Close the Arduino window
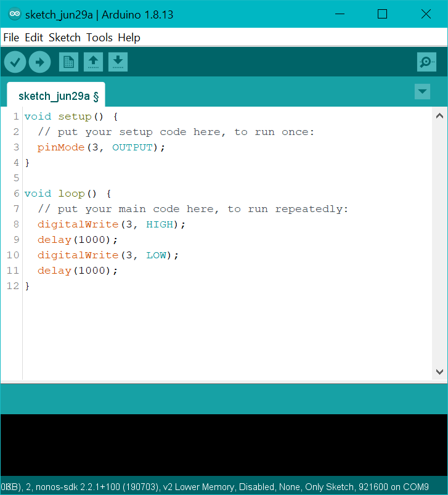Viewport: 448px width, 495px height. tap(426, 14)
